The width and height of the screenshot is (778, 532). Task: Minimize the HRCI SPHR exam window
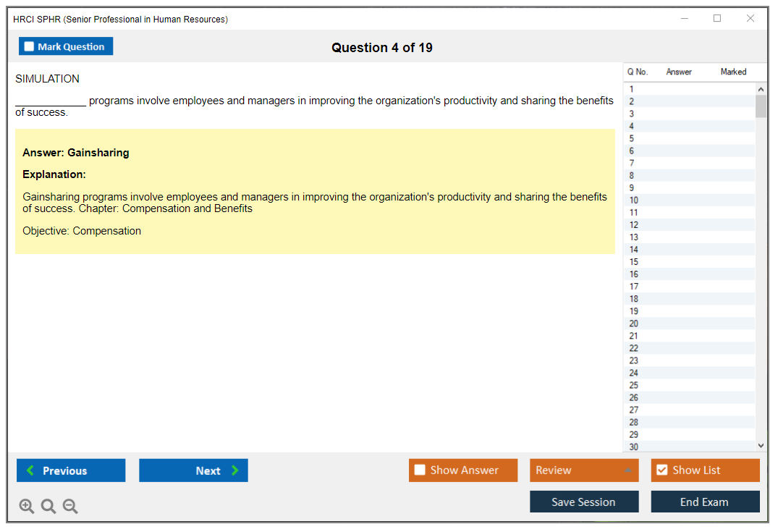coord(685,19)
